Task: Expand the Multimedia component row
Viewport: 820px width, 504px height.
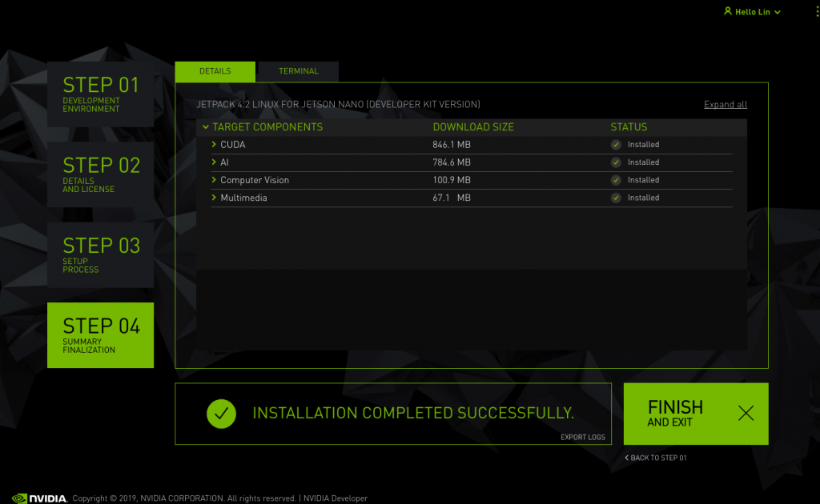Action: (213, 198)
